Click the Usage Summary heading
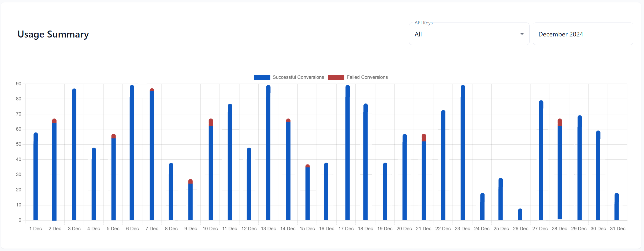Image resolution: width=644 pixels, height=251 pixels. click(x=53, y=34)
